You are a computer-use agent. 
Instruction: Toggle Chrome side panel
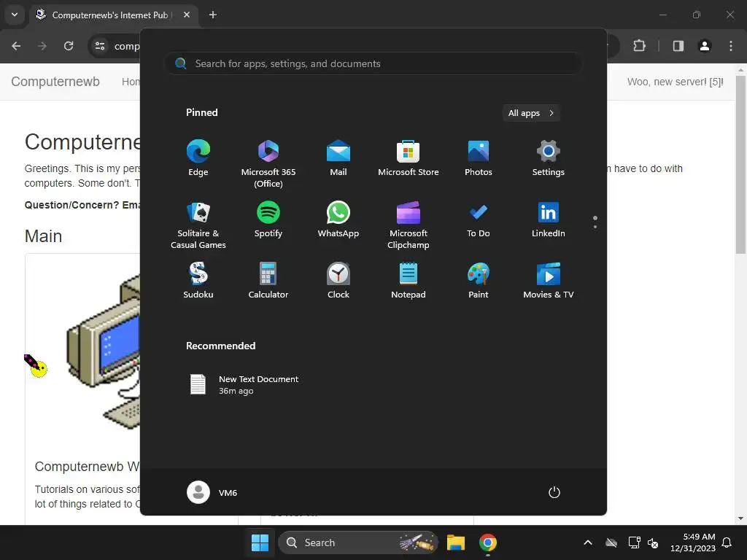[678, 46]
